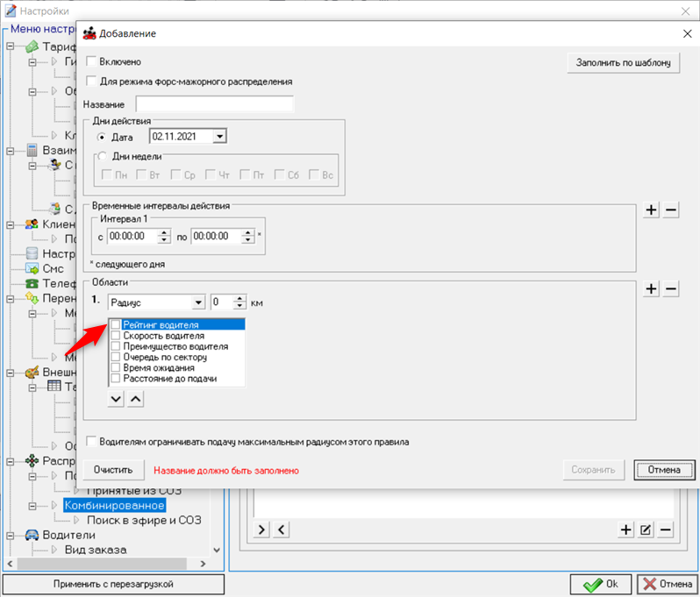
Task: Click "Применить с перезагрузкой" button
Action: click(113, 584)
